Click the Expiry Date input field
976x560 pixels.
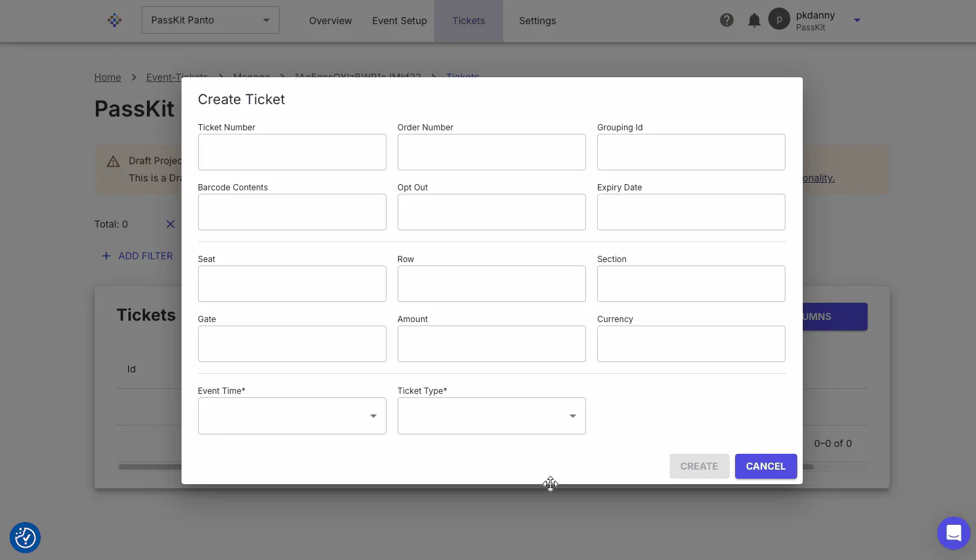691,212
